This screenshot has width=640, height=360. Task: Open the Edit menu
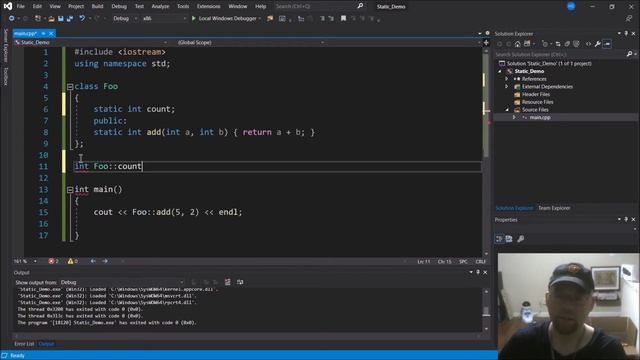(x=37, y=6)
